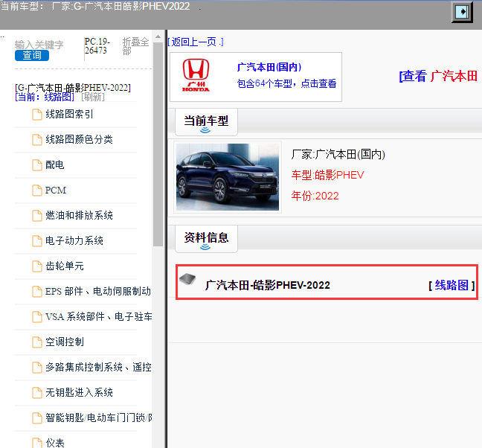Screen dimensions: 482x448
Task: Click 折叠全部 to collapse all
Action: pyautogui.click(x=135, y=46)
